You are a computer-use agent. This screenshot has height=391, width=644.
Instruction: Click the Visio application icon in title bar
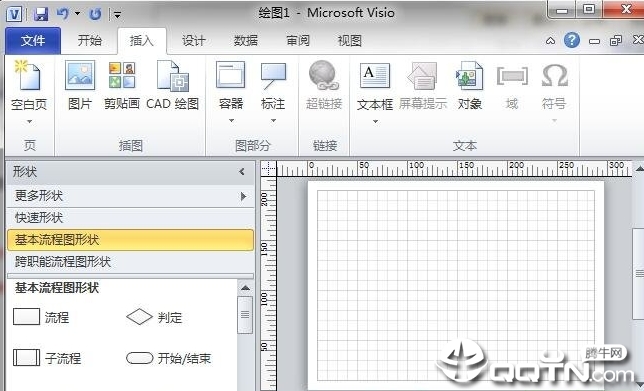point(15,15)
